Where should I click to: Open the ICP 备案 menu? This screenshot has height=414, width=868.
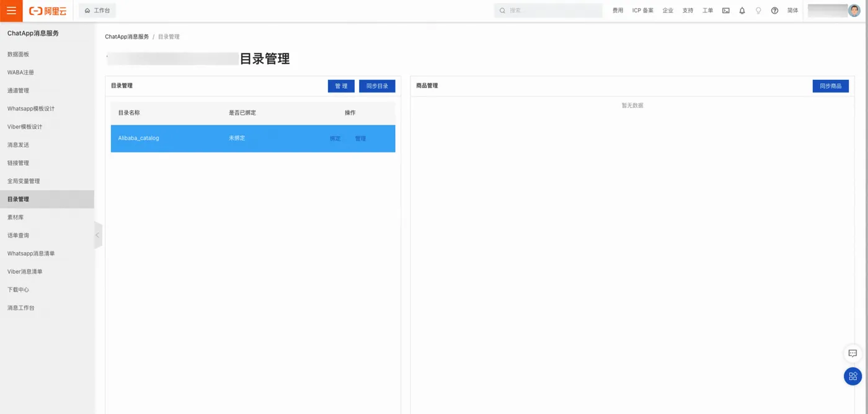coord(643,11)
